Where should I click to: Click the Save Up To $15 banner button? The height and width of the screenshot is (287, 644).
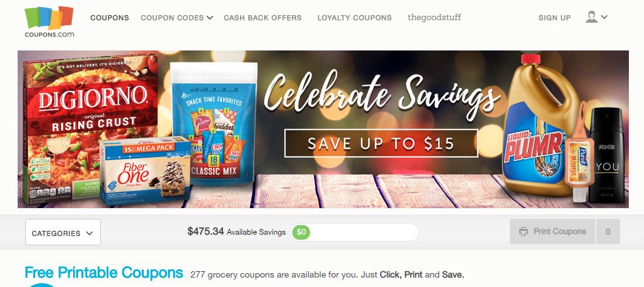(381, 144)
